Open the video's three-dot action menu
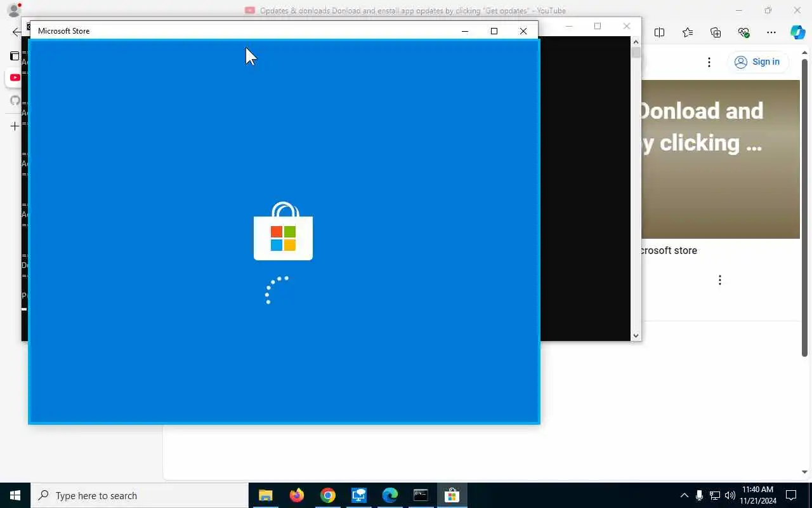 pos(719,280)
